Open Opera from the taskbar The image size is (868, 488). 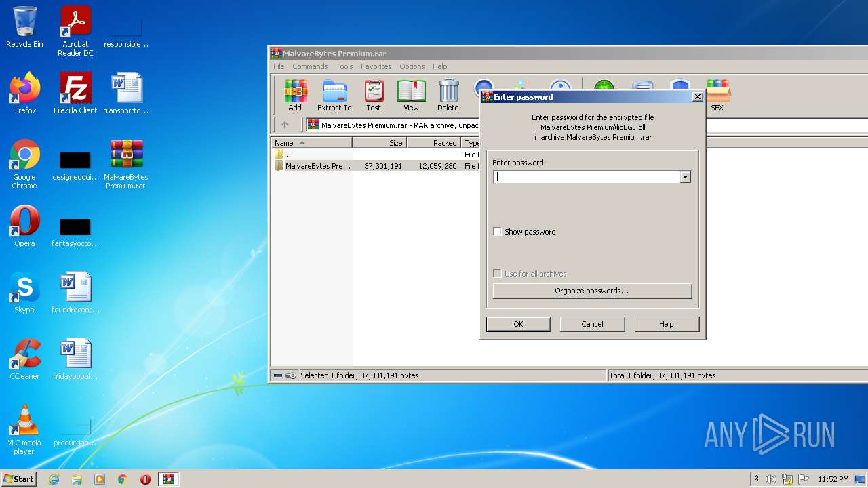145,479
